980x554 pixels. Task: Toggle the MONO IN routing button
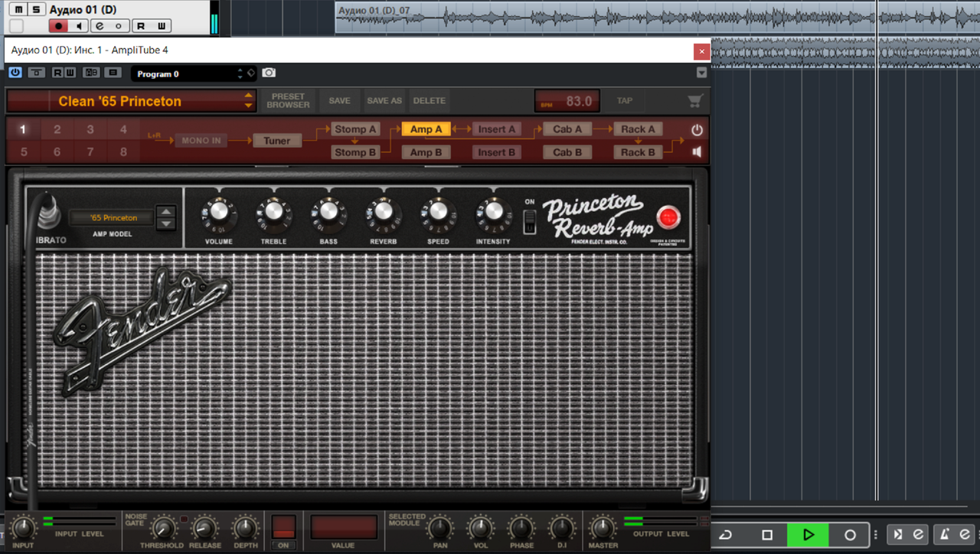tap(201, 141)
